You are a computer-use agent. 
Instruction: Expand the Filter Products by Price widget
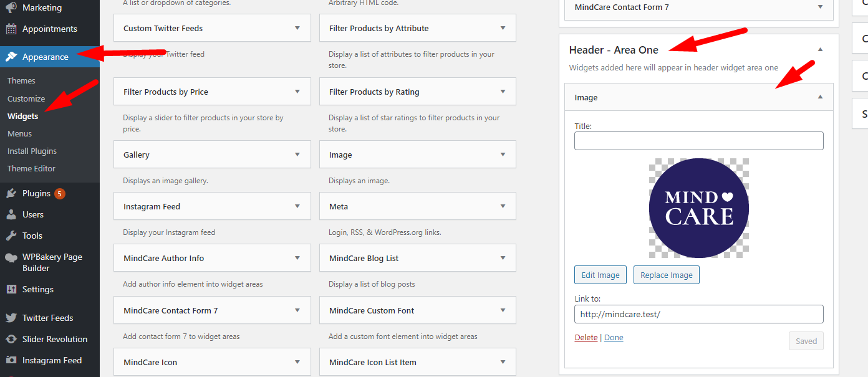(297, 92)
